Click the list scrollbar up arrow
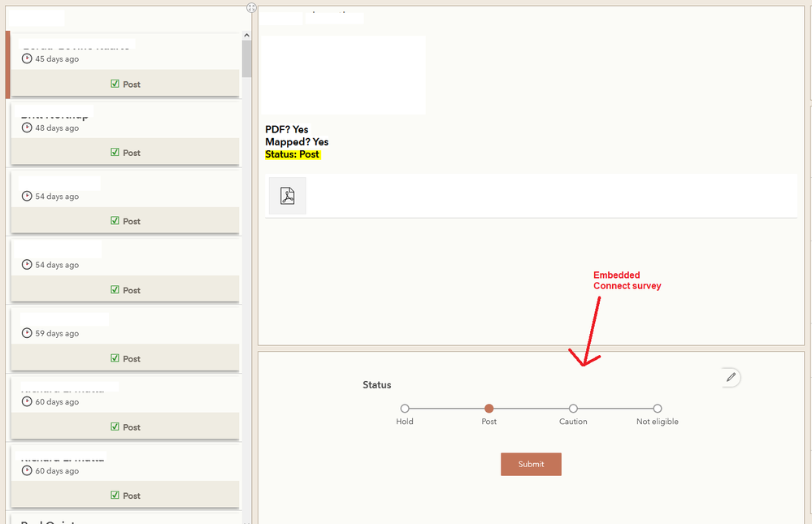Viewport: 812px width, 524px height. [246, 35]
